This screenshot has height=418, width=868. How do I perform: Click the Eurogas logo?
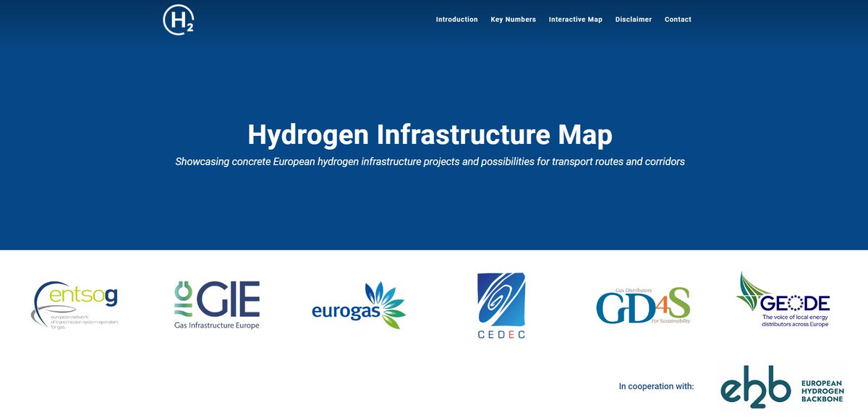(359, 305)
